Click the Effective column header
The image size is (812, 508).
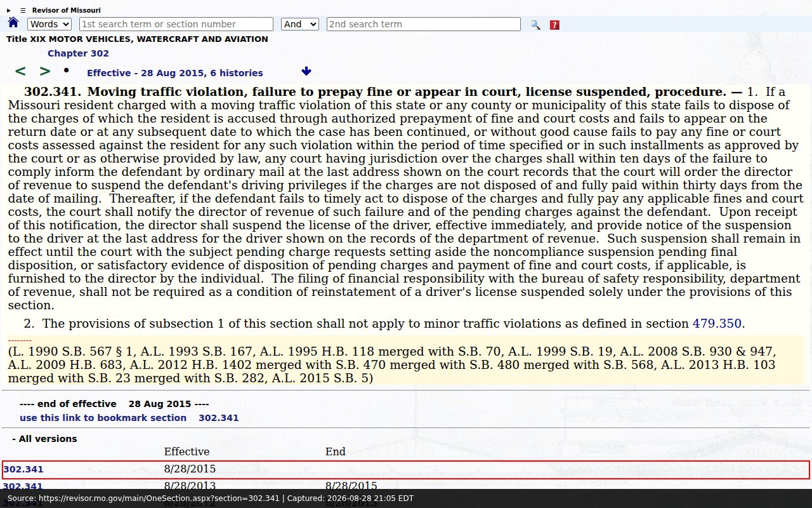coord(187,451)
